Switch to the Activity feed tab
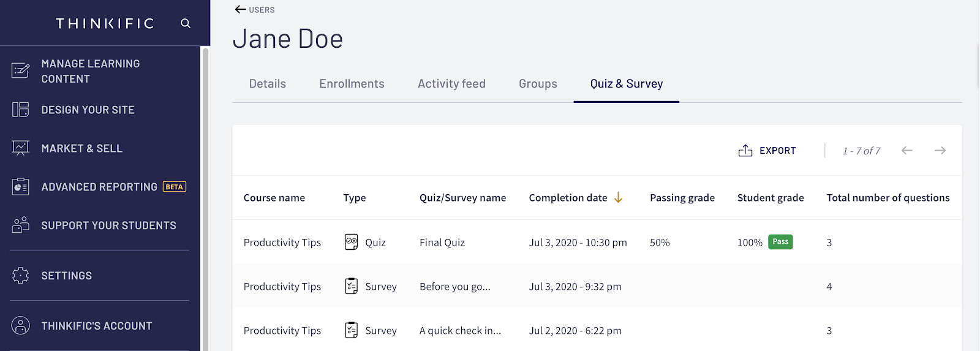The width and height of the screenshot is (980, 351). pyautogui.click(x=451, y=84)
